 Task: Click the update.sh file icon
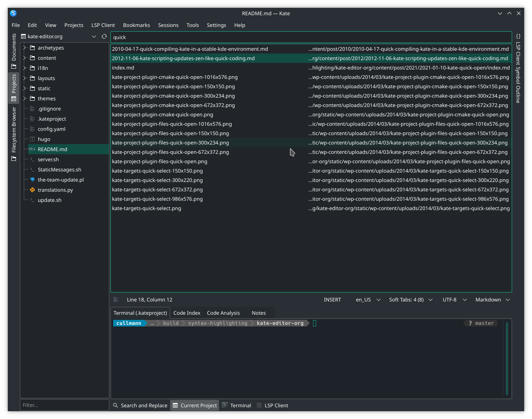[32, 200]
